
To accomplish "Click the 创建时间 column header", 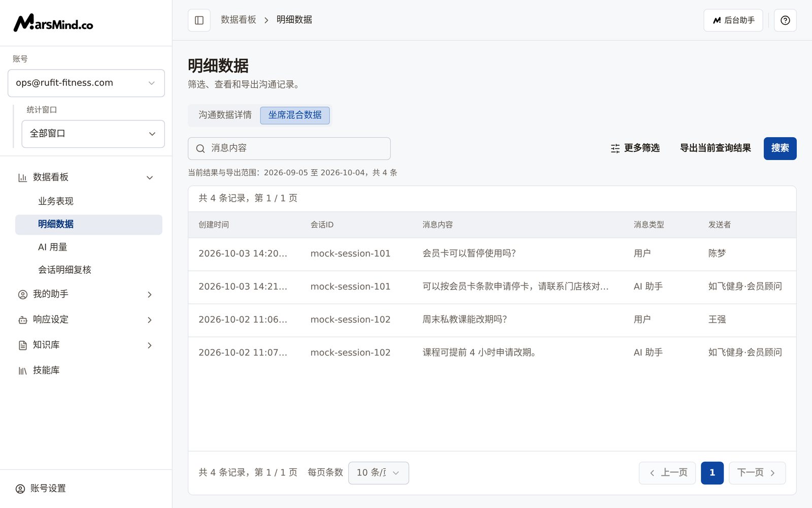I will click(214, 225).
